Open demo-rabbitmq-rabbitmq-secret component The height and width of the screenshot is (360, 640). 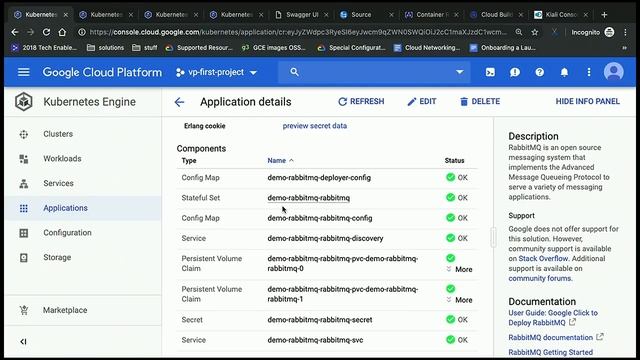point(320,320)
